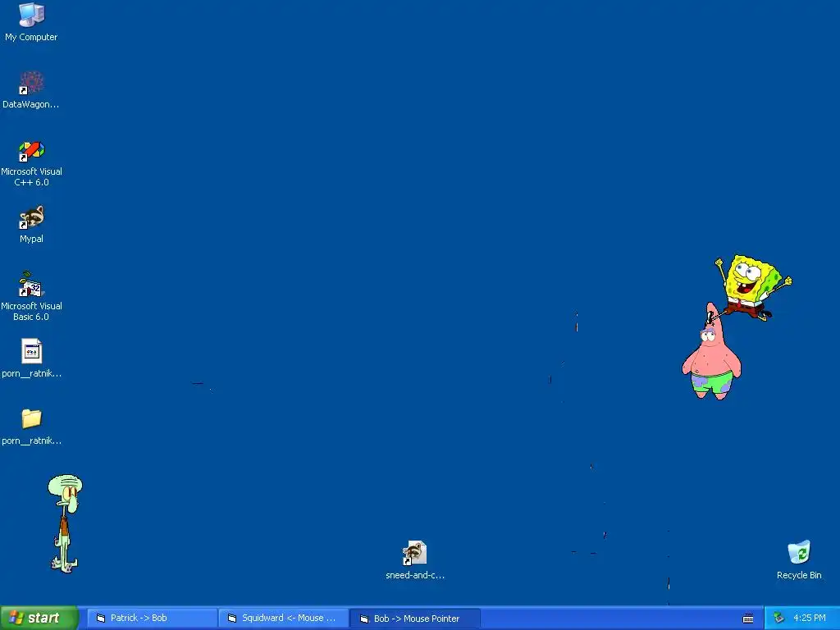This screenshot has height=630, width=840.
Task: Click the "Mypal" label text
Action: coord(32,239)
